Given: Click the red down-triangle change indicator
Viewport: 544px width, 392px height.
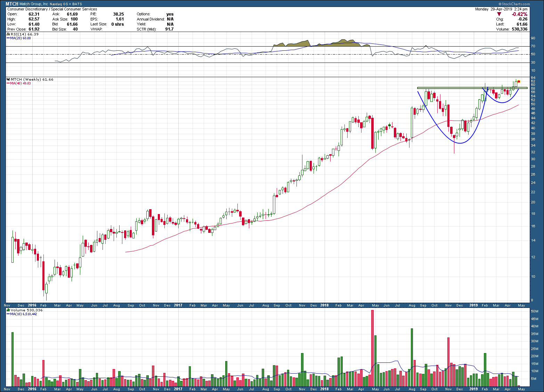Looking at the screenshot, I should (499, 14).
